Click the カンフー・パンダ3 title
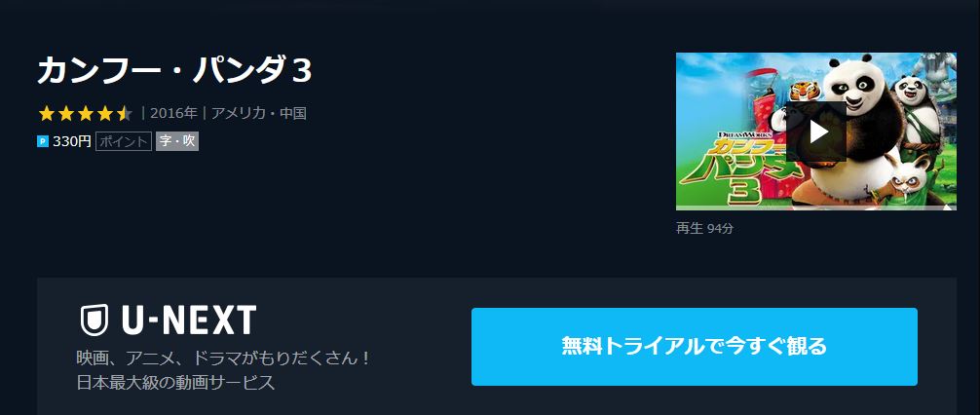The image size is (980, 415). tap(175, 70)
